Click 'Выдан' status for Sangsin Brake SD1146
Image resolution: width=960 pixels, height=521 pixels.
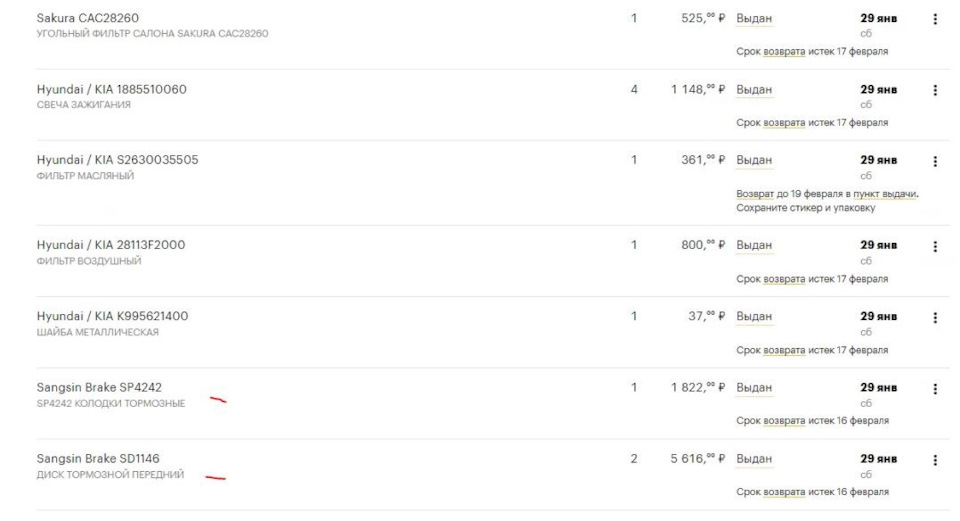tap(754, 459)
